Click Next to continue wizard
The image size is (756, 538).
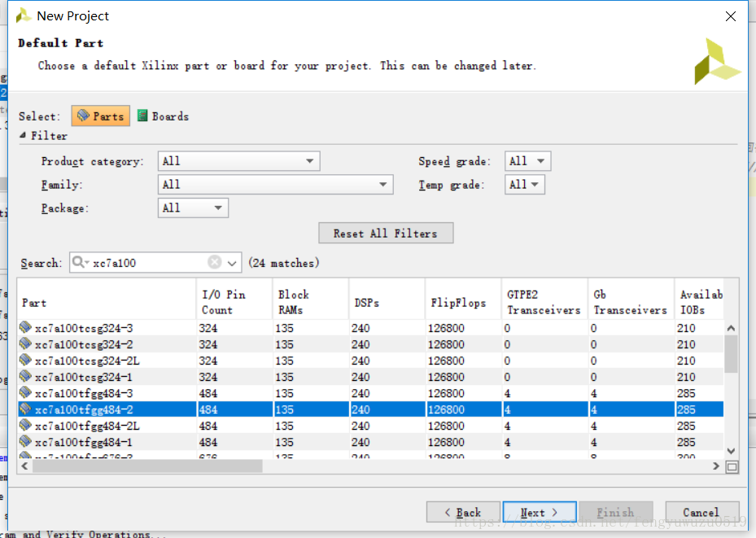[x=539, y=512]
